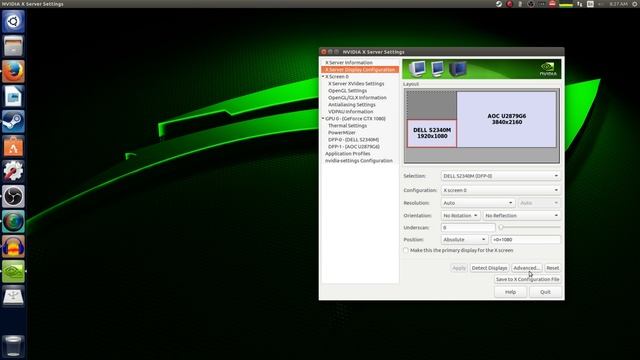Click the red circular tray icon
This screenshot has width=640, height=360.
509,4
